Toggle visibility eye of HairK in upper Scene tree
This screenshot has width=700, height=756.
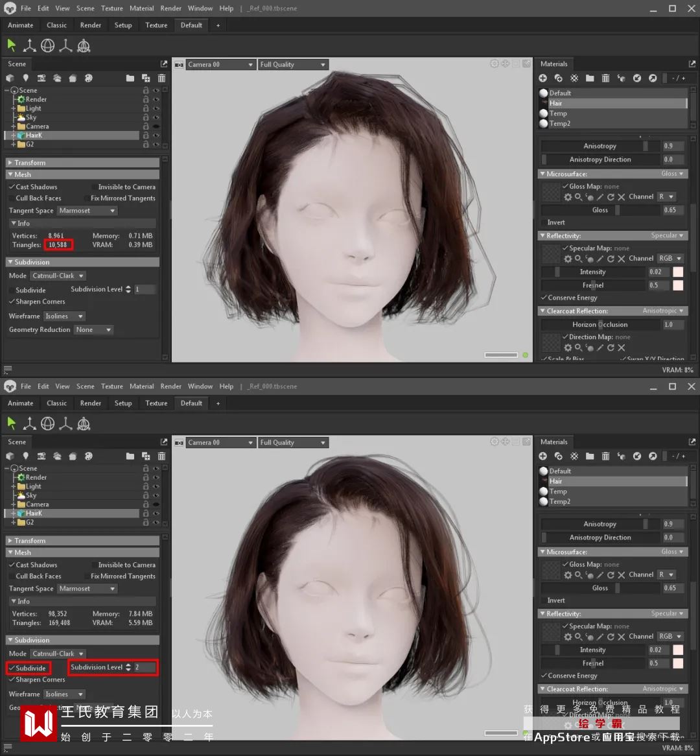coord(156,136)
